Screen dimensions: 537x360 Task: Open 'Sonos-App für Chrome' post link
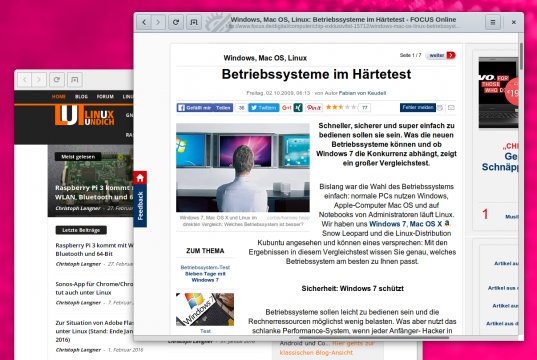(95, 288)
